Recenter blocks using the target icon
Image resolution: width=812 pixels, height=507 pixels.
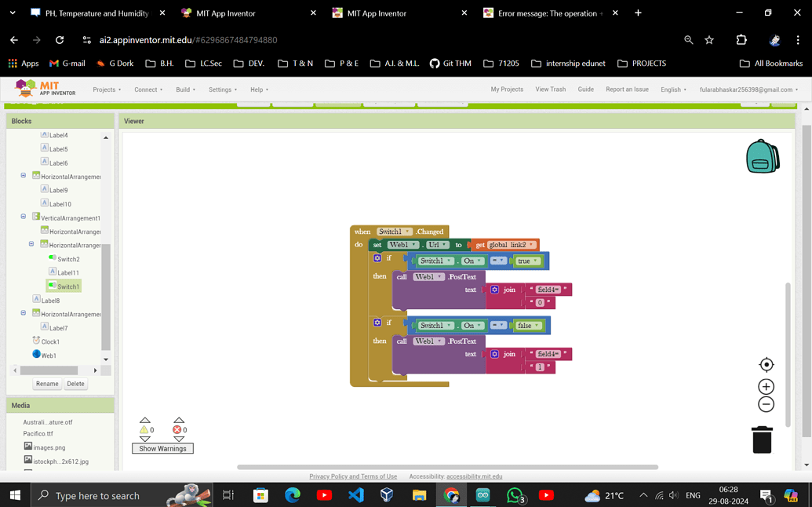766,364
